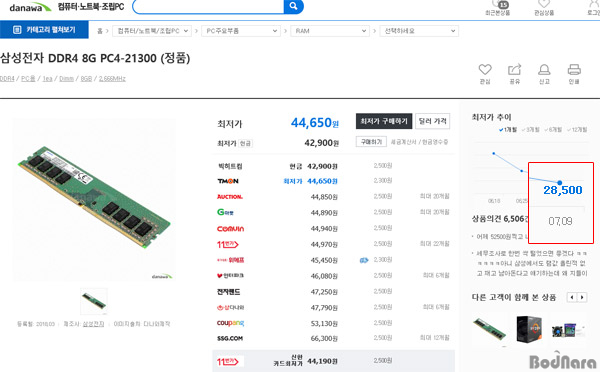The width and height of the screenshot is (600, 372).
Task: Select 1개월 price trend period
Action: click(x=508, y=130)
